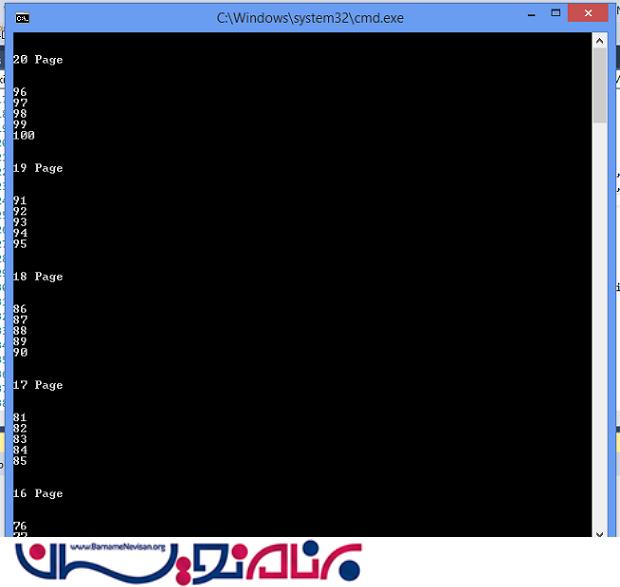Click the number 89 in console output
Viewport: 620px width, 587px height.
tap(20, 342)
